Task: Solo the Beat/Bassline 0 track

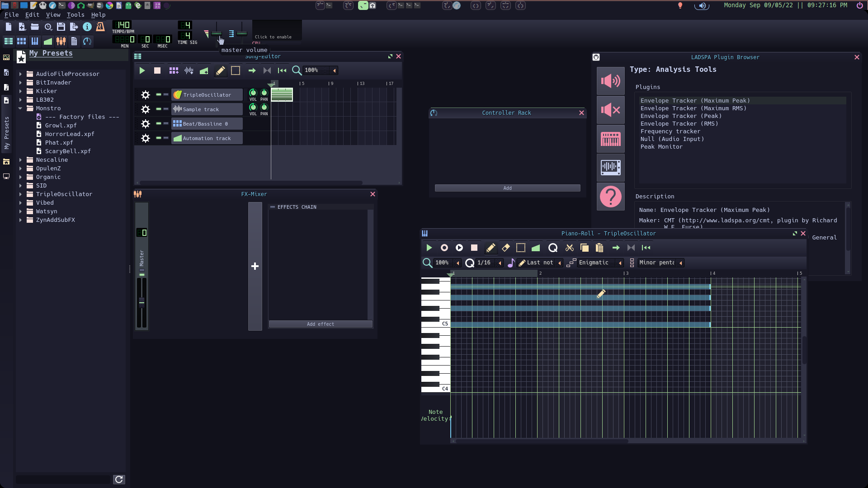Action: (x=166, y=123)
